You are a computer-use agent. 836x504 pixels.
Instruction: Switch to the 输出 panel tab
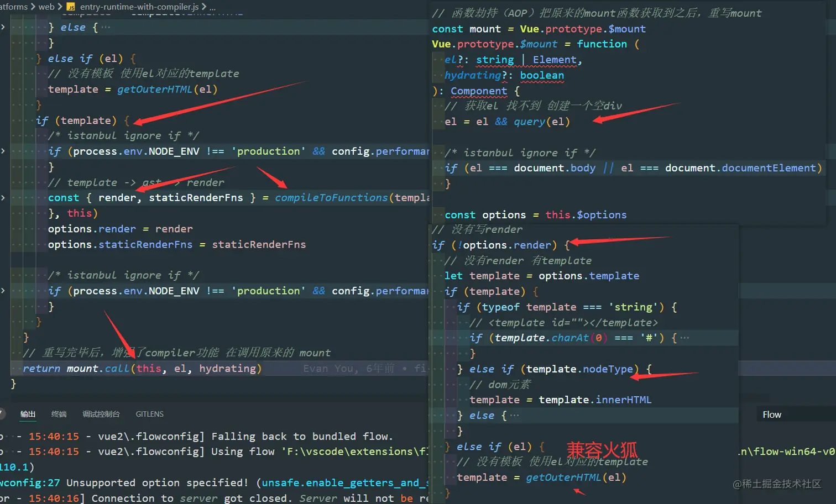point(28,414)
